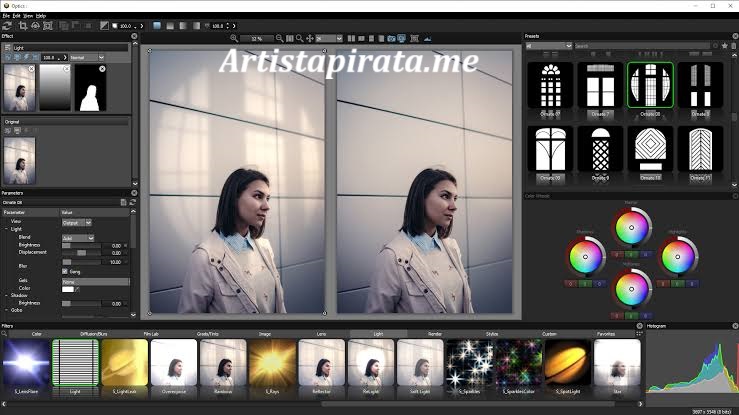
Task: Switch to the Render filters tab
Action: 435,334
